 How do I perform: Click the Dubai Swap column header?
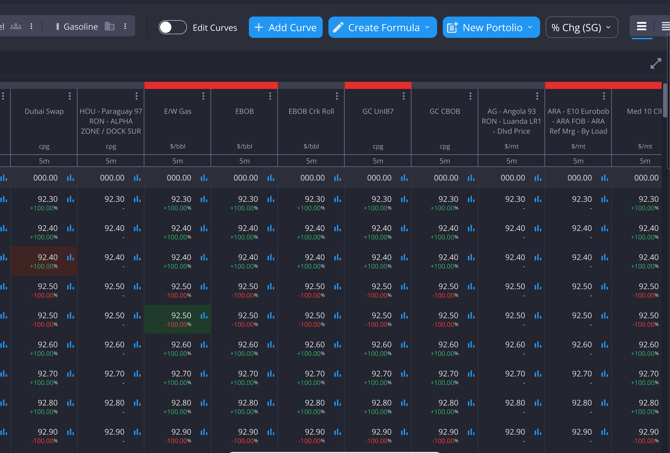point(44,111)
